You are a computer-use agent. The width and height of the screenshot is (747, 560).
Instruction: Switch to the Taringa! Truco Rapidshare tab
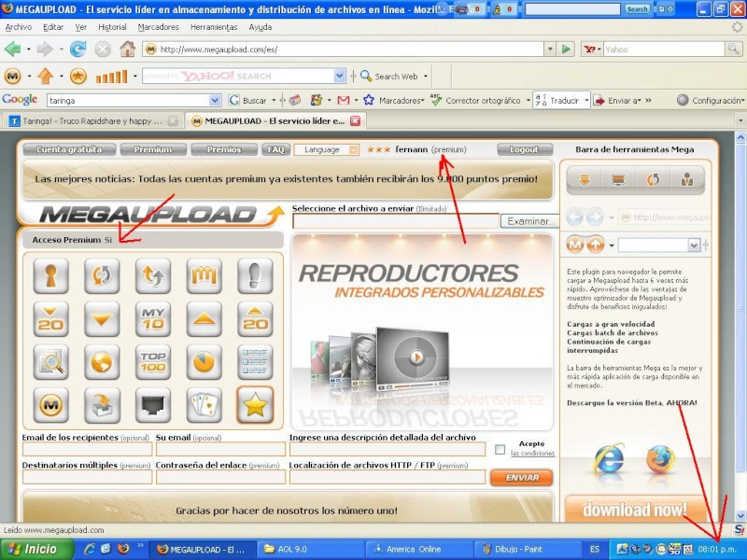[x=92, y=121]
